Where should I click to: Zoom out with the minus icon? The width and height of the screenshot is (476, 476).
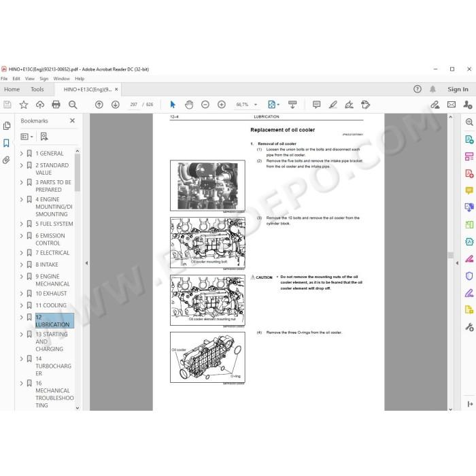(205, 105)
